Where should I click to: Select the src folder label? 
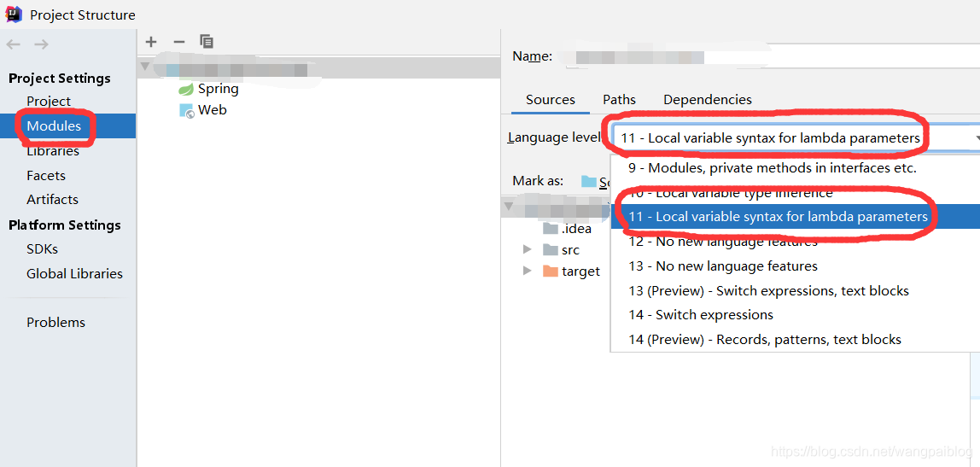[x=570, y=250]
